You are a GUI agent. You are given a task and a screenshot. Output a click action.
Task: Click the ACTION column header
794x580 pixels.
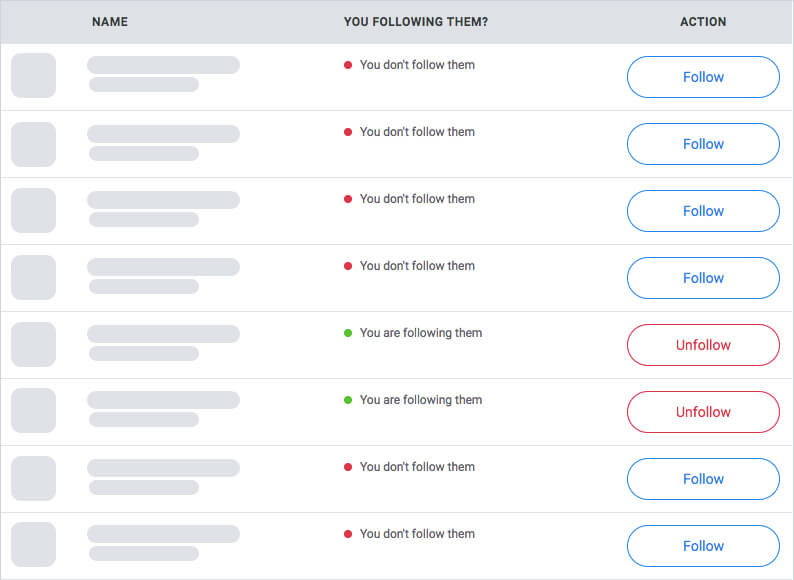(x=703, y=22)
